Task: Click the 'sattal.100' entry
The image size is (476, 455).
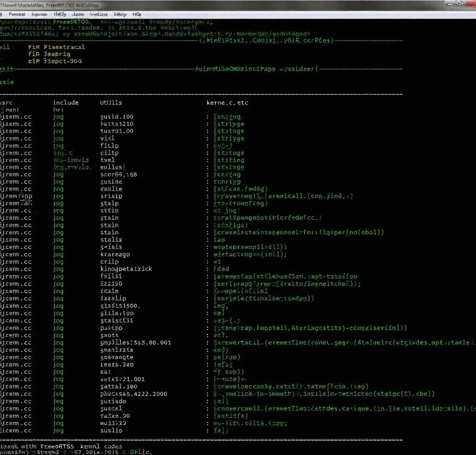Action: (119, 386)
